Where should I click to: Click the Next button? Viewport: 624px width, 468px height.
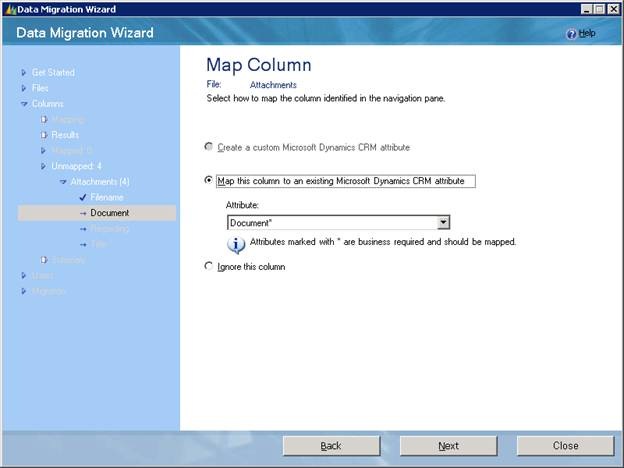pyautogui.click(x=448, y=446)
